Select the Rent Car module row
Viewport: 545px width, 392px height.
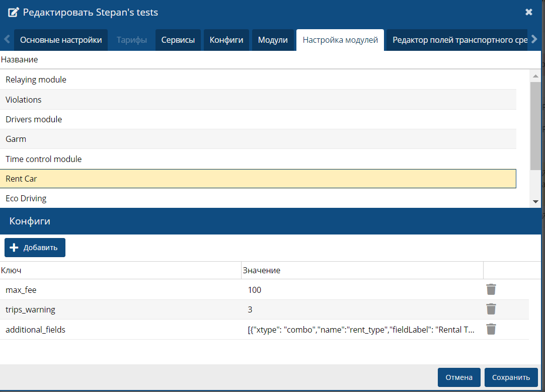tap(258, 179)
